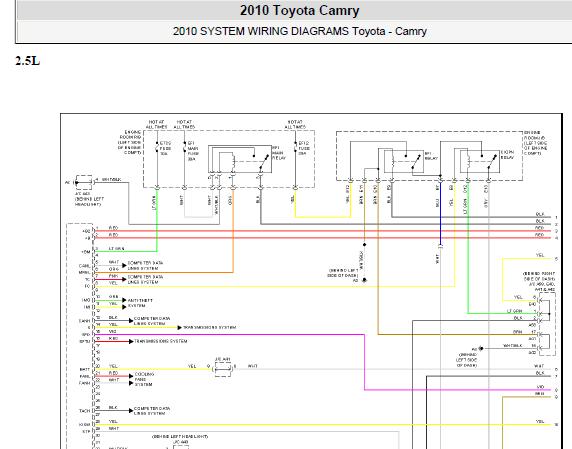Click the 'BRN' wire label at junction pin 17

[x=517, y=332]
